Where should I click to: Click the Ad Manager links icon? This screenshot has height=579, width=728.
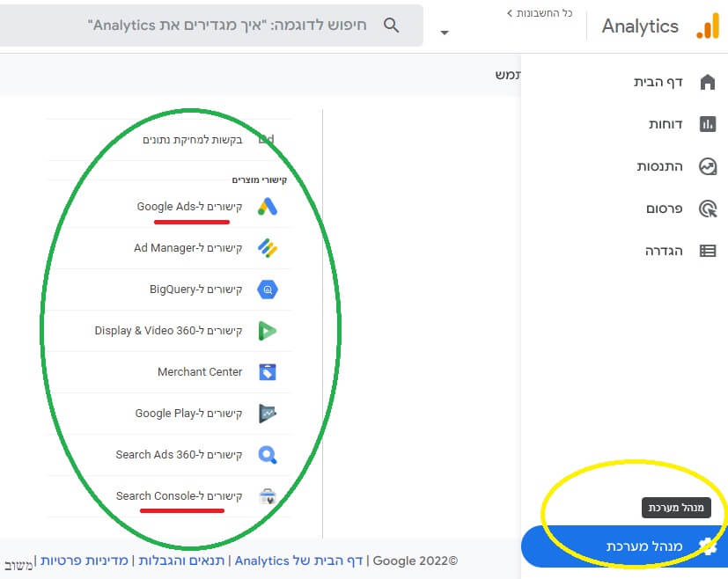click(268, 248)
